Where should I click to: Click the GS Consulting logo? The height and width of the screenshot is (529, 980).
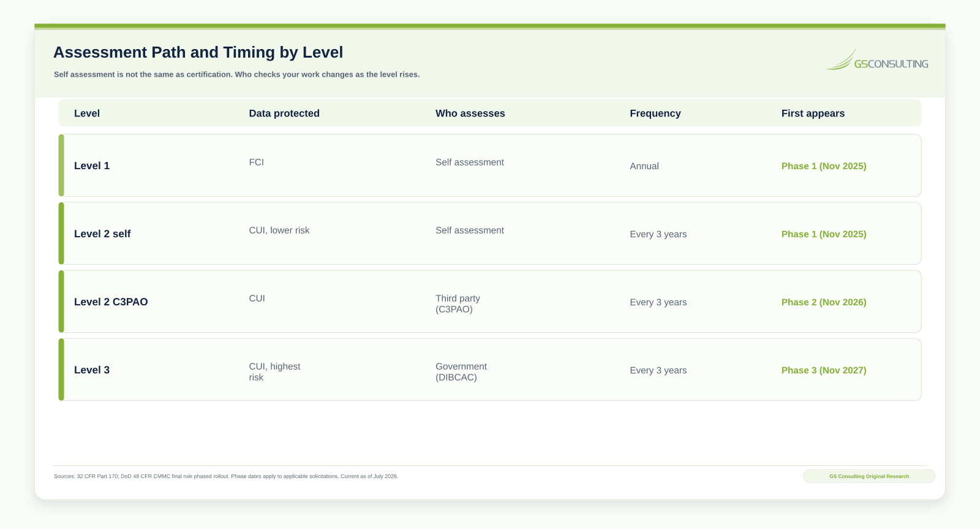(x=877, y=59)
